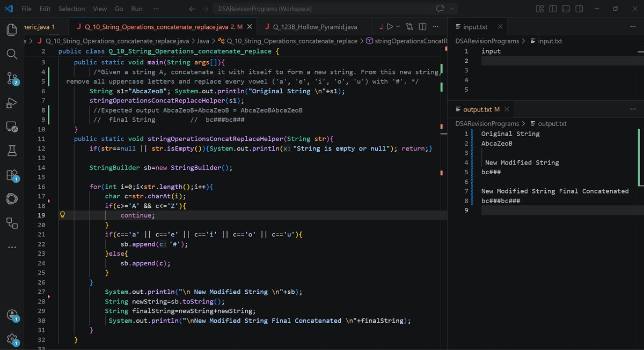Image resolution: width=644 pixels, height=350 pixels.
Task: Open the View menu
Action: coord(100,9)
